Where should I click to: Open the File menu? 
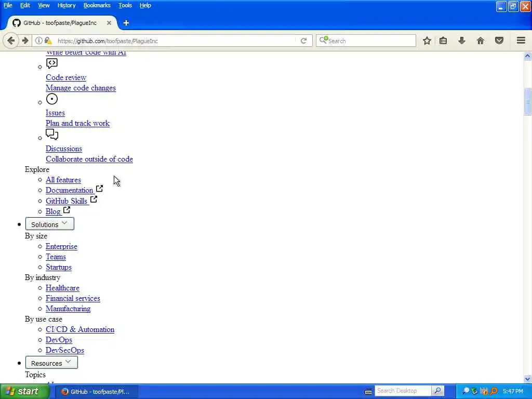(x=8, y=5)
